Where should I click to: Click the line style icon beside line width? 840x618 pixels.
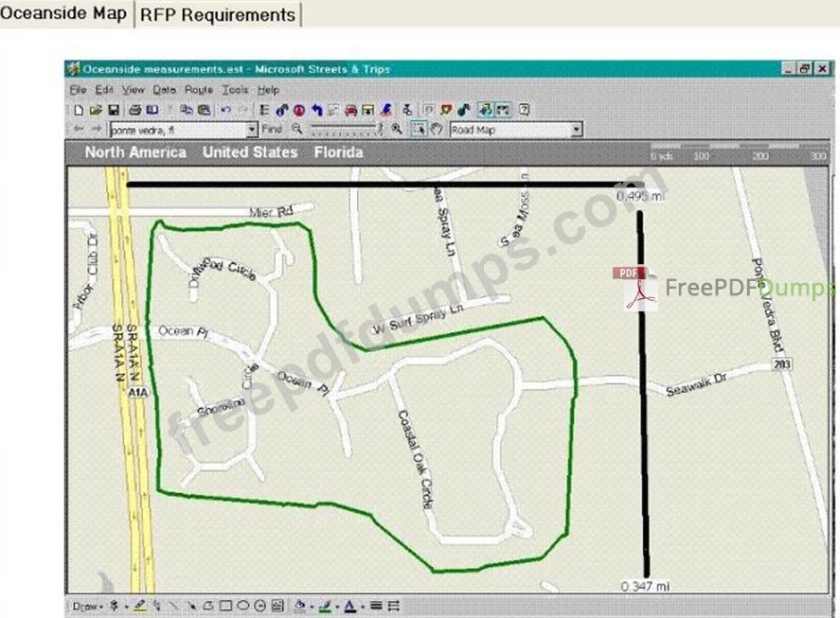[394, 606]
